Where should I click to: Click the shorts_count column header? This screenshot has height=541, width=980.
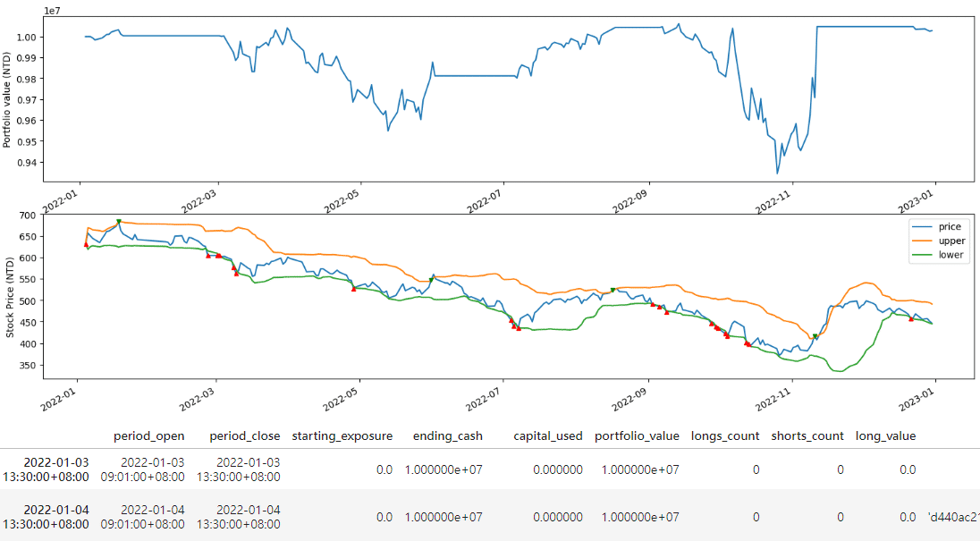(807, 436)
